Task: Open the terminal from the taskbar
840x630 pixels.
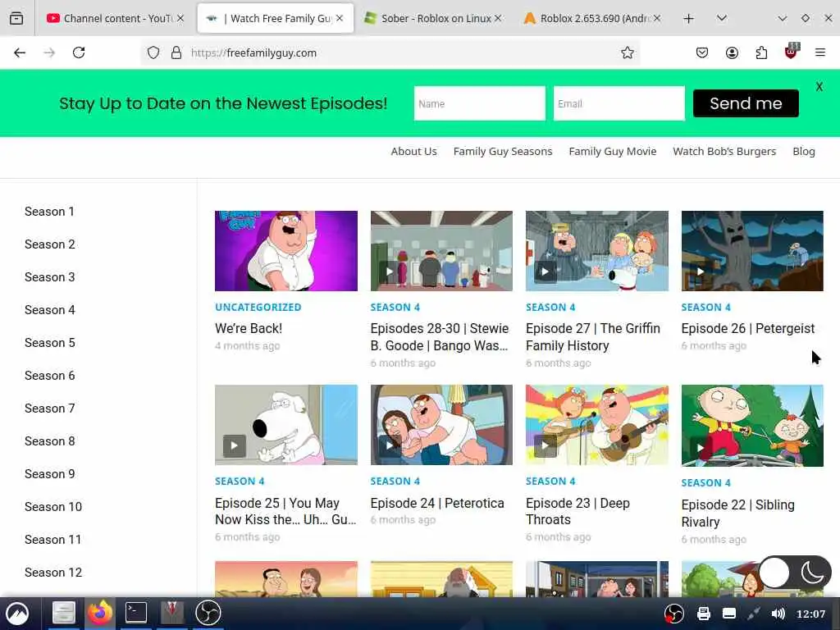Action: pyautogui.click(x=136, y=612)
